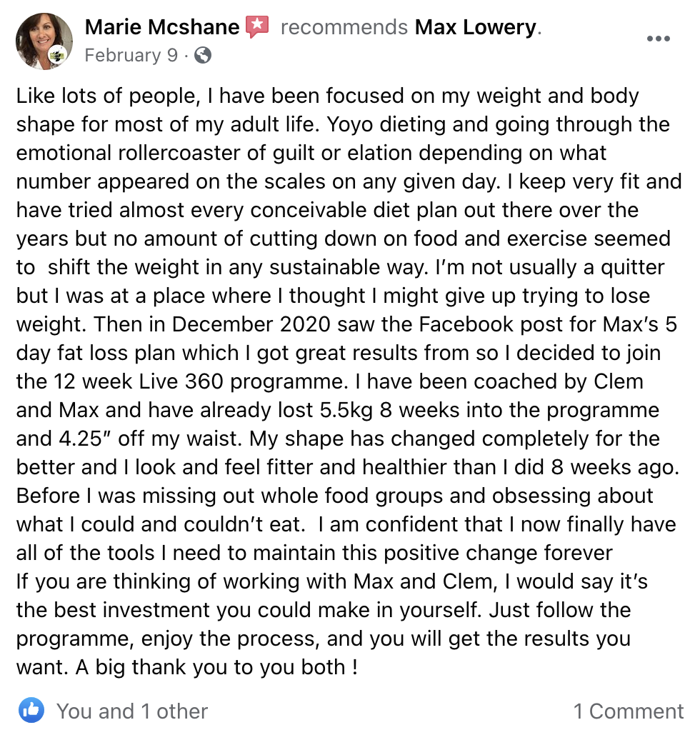Visit the Max Lowery page link

(x=475, y=27)
